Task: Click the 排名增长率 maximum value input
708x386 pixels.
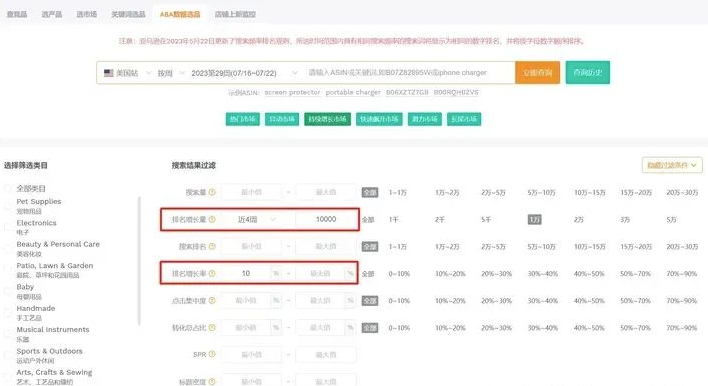Action: (320, 274)
